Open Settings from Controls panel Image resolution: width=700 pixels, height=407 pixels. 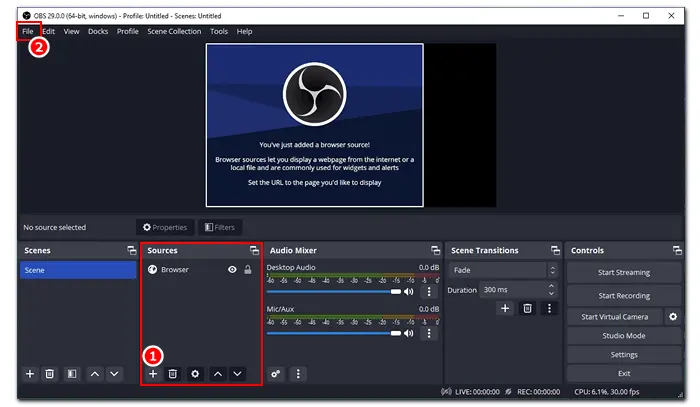(624, 355)
